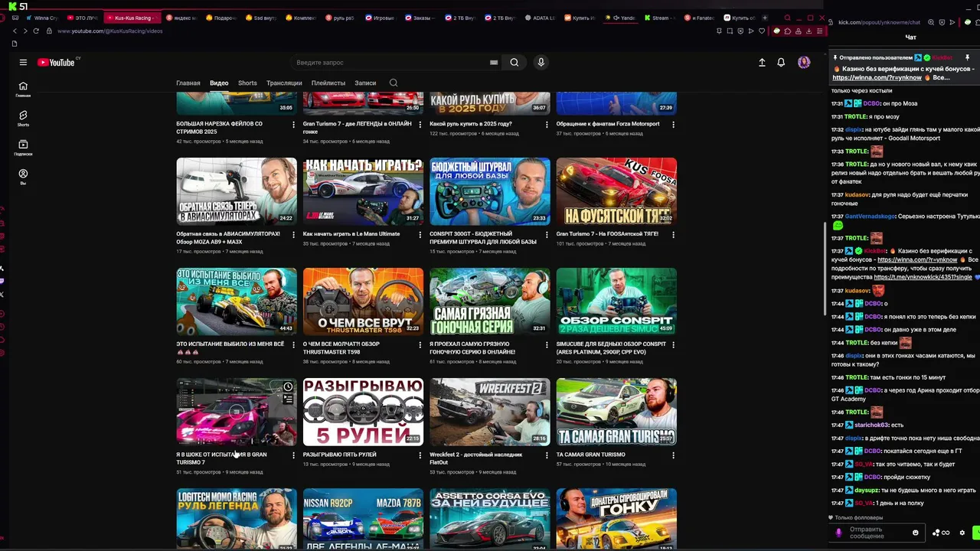The width and height of the screenshot is (980, 551).
Task: Open options for 'РАЗЫГРЫВАЮ ПЯТЬ РУЛЕЙ' video
Action: point(420,455)
